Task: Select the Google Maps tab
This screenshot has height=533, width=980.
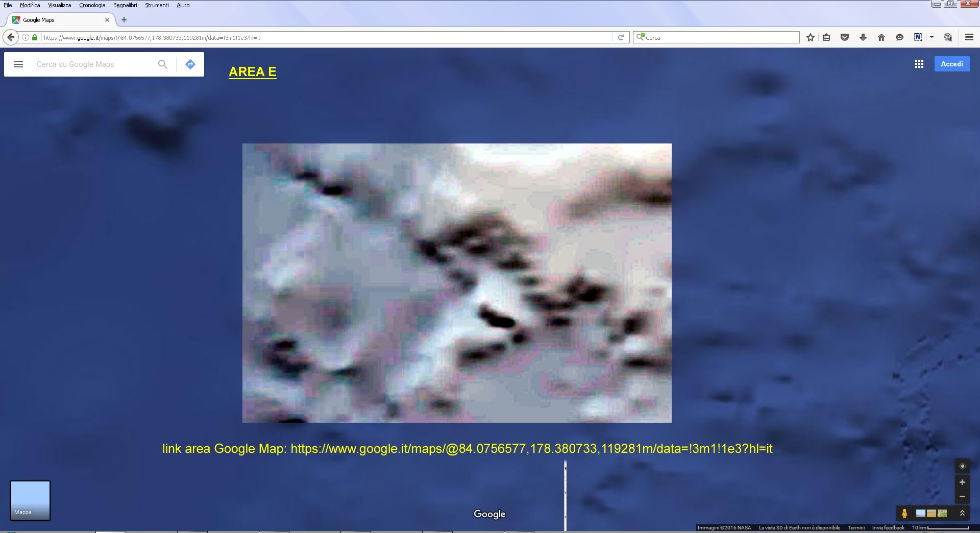Action: pos(60,20)
